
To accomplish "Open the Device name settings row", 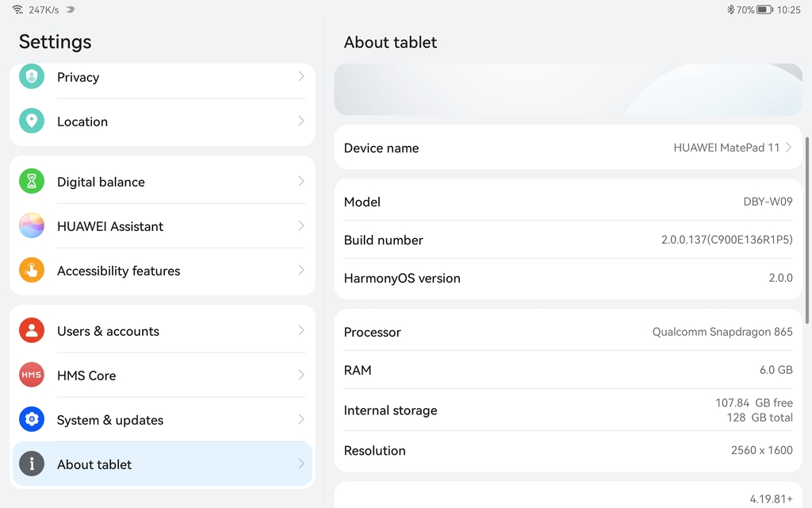I will click(x=568, y=148).
